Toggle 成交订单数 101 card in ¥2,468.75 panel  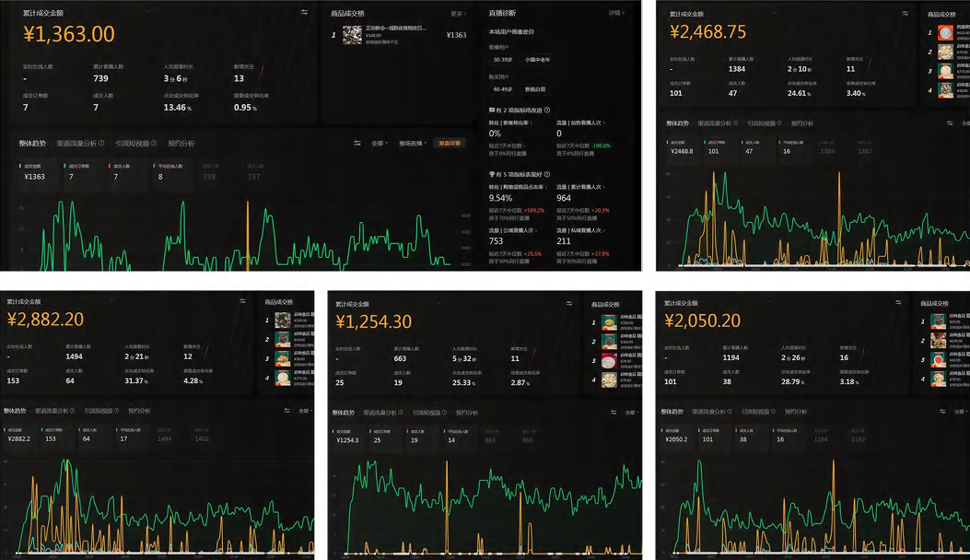pos(720,147)
